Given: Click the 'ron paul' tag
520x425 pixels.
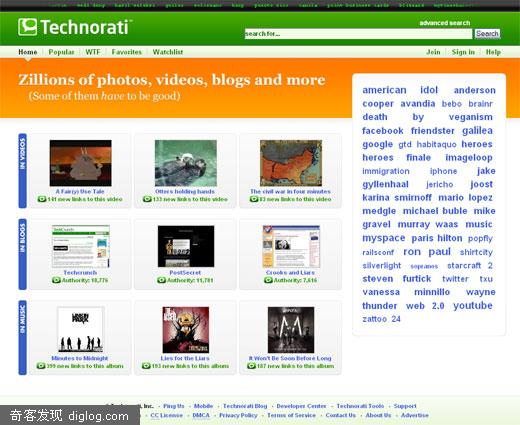Looking at the screenshot, I should (427, 252).
